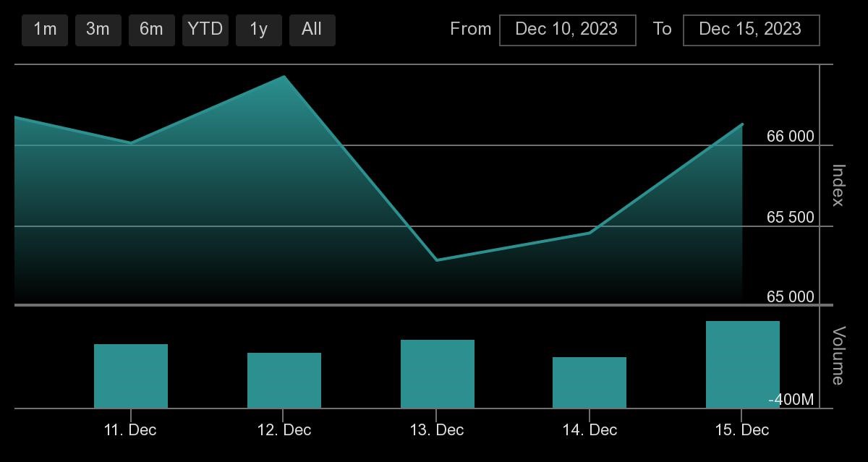Show All data range
Image resolution: width=868 pixels, height=462 pixels.
click(x=312, y=30)
